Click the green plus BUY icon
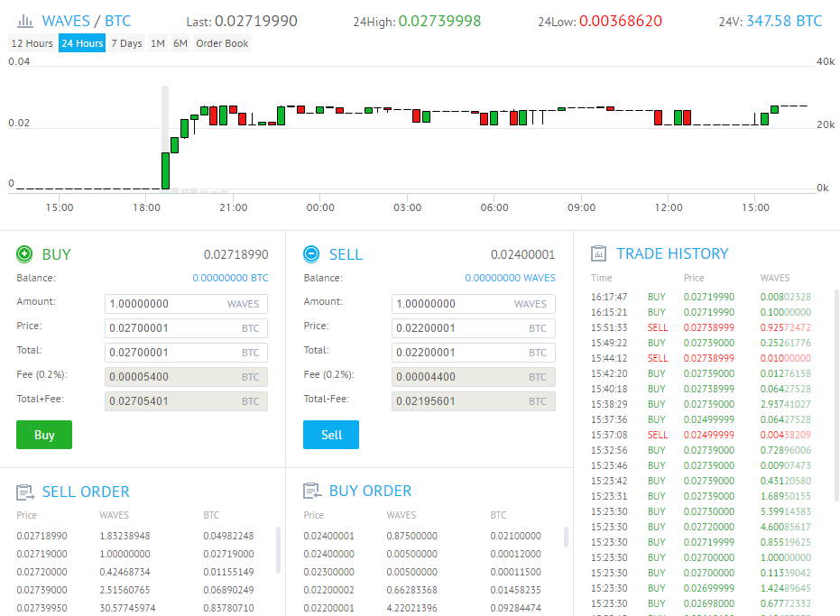 pyautogui.click(x=24, y=254)
